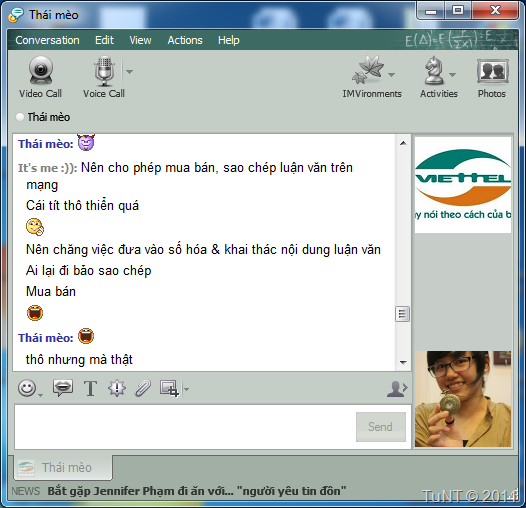526x508 pixels.
Task: Send a Buzz with the exclamation icon
Action: [117, 389]
